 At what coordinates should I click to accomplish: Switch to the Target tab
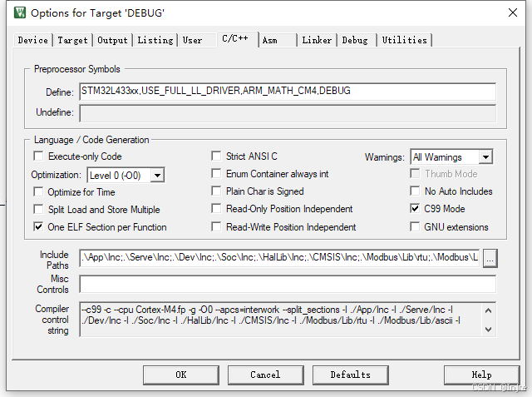click(x=72, y=40)
